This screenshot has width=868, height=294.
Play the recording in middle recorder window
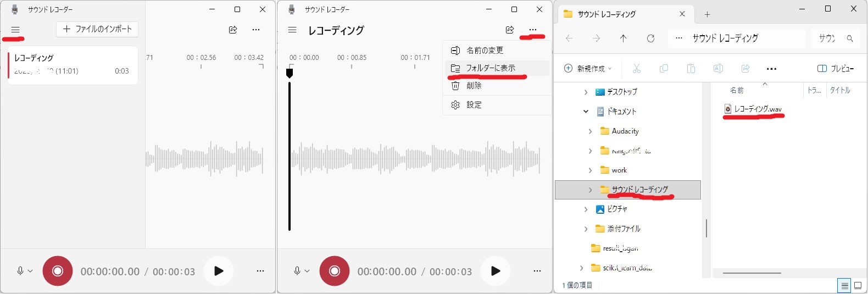coord(496,271)
